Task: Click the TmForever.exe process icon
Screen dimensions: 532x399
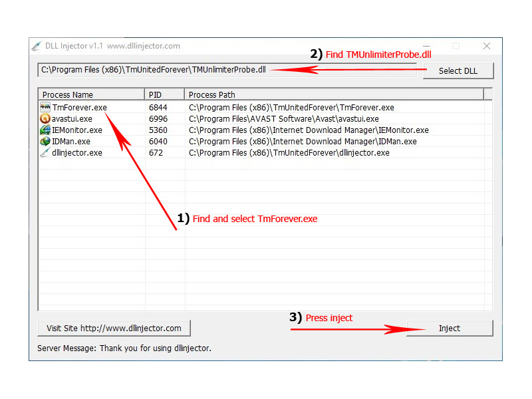Action: [45, 107]
